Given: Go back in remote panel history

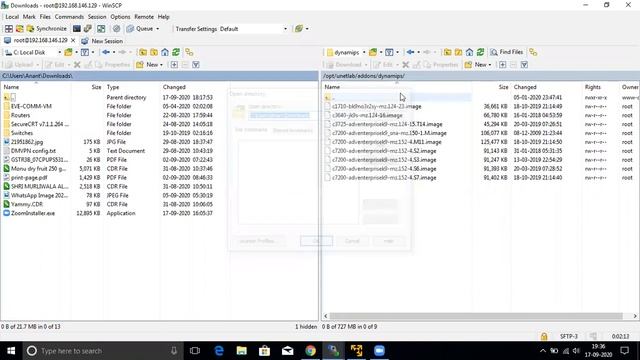Looking at the screenshot, I should 411,52.
